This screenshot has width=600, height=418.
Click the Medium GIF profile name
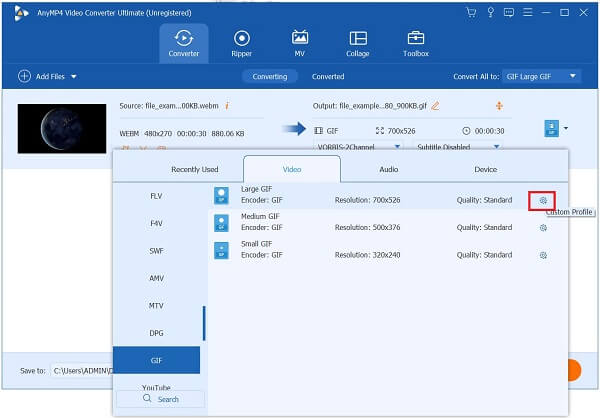coord(260,216)
